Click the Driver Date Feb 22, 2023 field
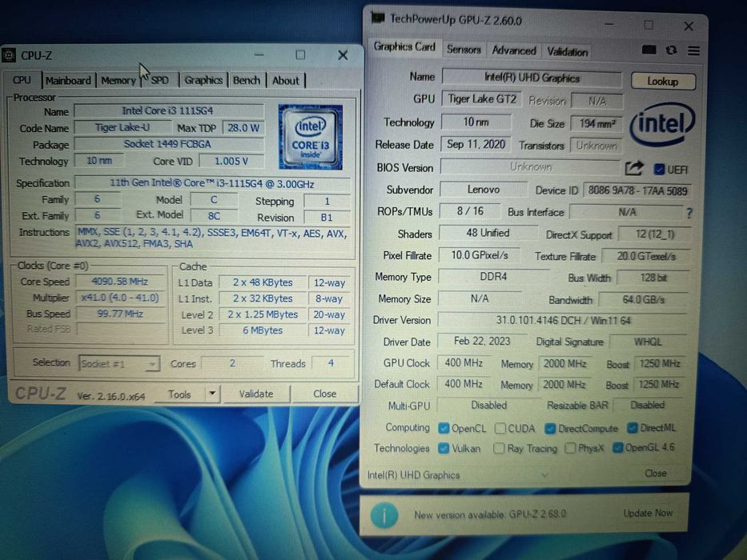Image resolution: width=747 pixels, height=560 pixels. point(482,342)
